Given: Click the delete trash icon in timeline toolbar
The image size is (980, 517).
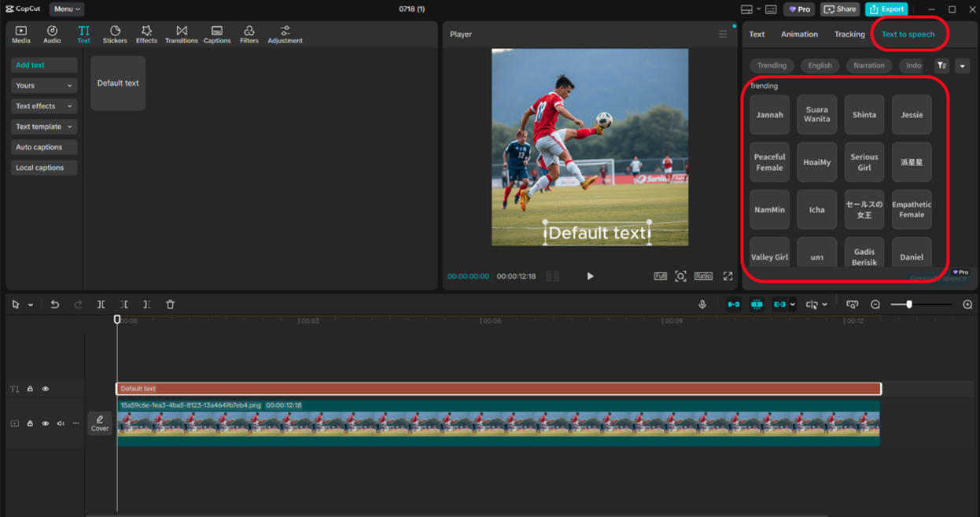Looking at the screenshot, I should coord(170,305).
